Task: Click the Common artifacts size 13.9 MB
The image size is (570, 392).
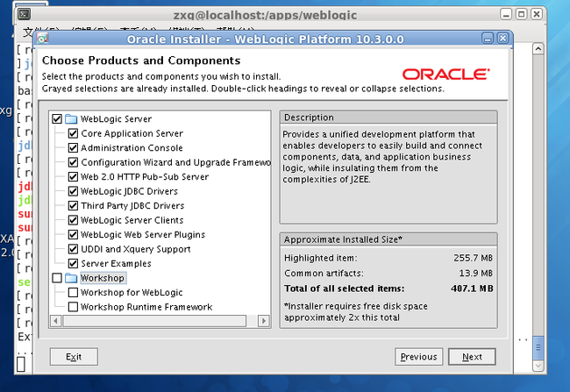Action: (x=475, y=273)
